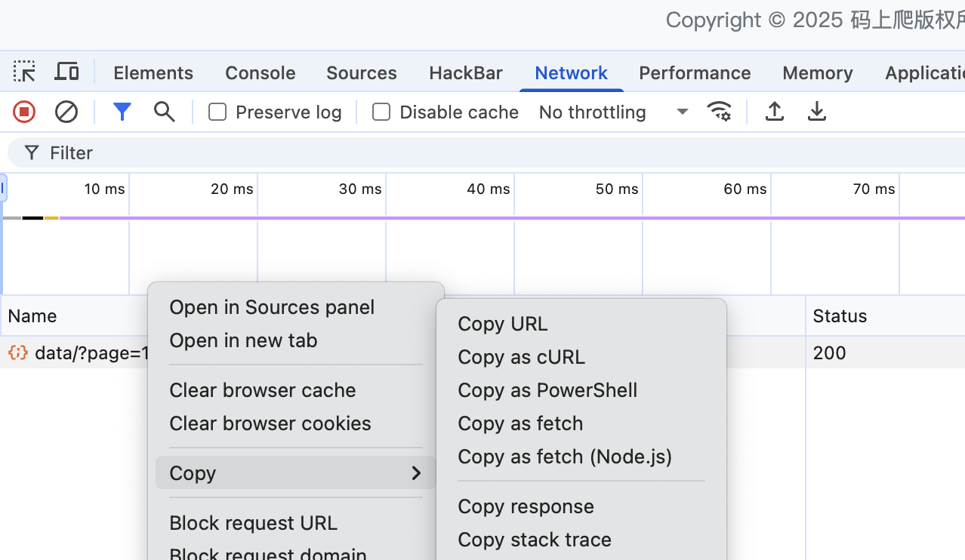Image resolution: width=965 pixels, height=560 pixels.
Task: Stop recording network log
Action: point(24,112)
